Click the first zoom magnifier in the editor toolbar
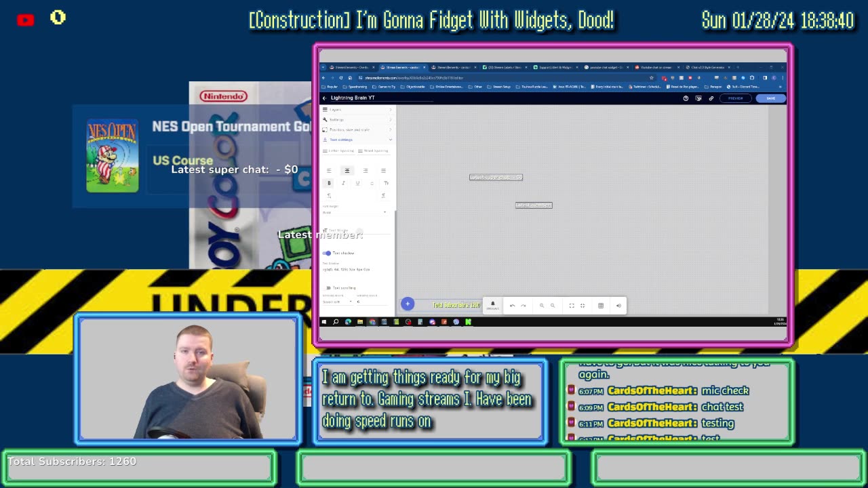The image size is (868, 488). click(x=541, y=306)
